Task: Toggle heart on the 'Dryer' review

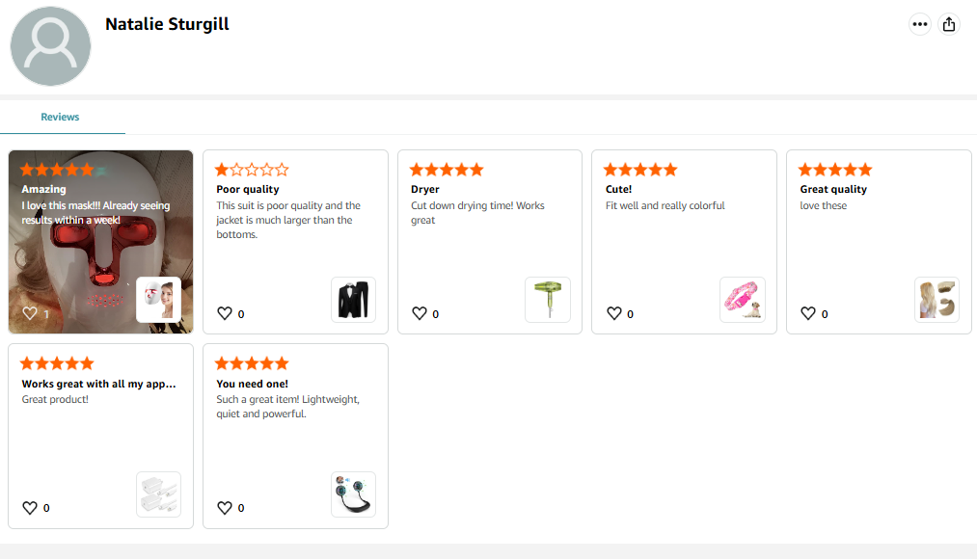Action: (x=420, y=313)
